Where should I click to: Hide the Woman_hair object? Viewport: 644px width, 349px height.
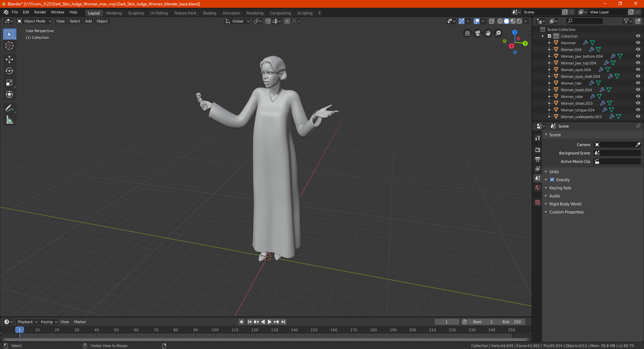click(x=638, y=83)
